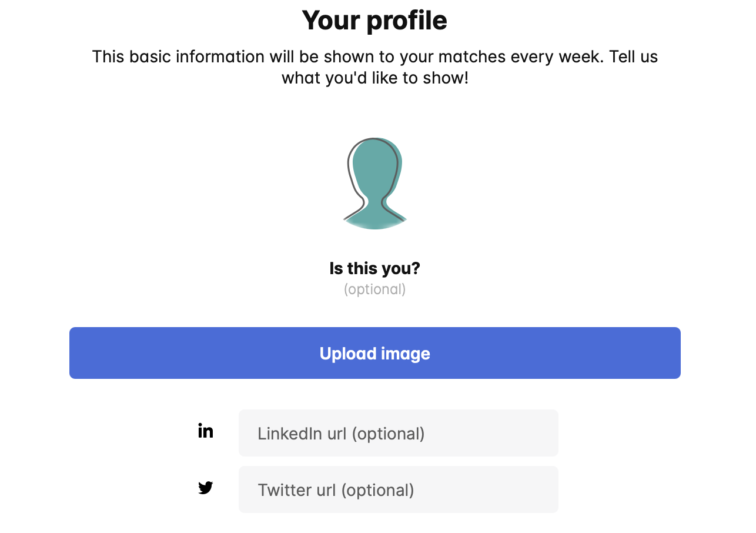
Task: Click the LinkedIn logo icon
Action: 205,431
